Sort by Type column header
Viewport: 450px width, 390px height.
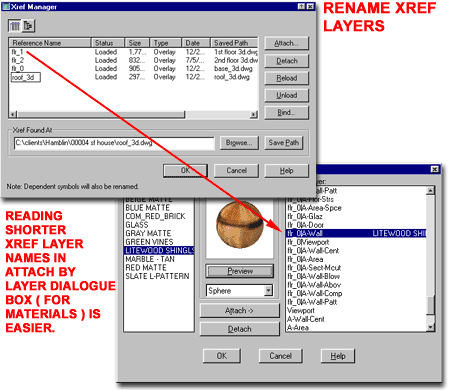tap(166, 43)
